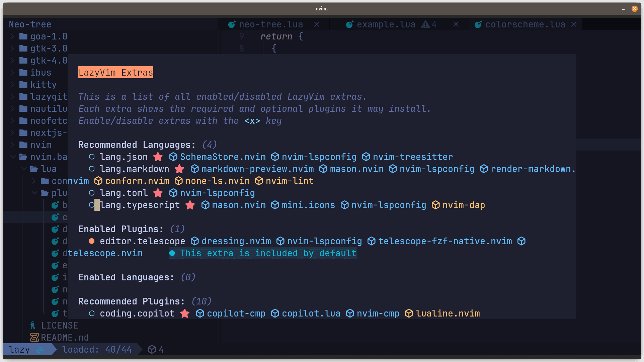The height and width of the screenshot is (362, 644).
Task: Toggle the coding.copilot extra circle
Action: (x=92, y=313)
